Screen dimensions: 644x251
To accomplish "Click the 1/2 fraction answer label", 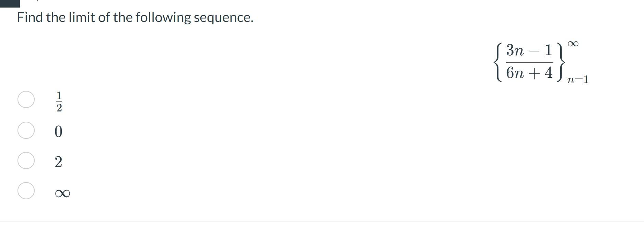I will [x=59, y=101].
